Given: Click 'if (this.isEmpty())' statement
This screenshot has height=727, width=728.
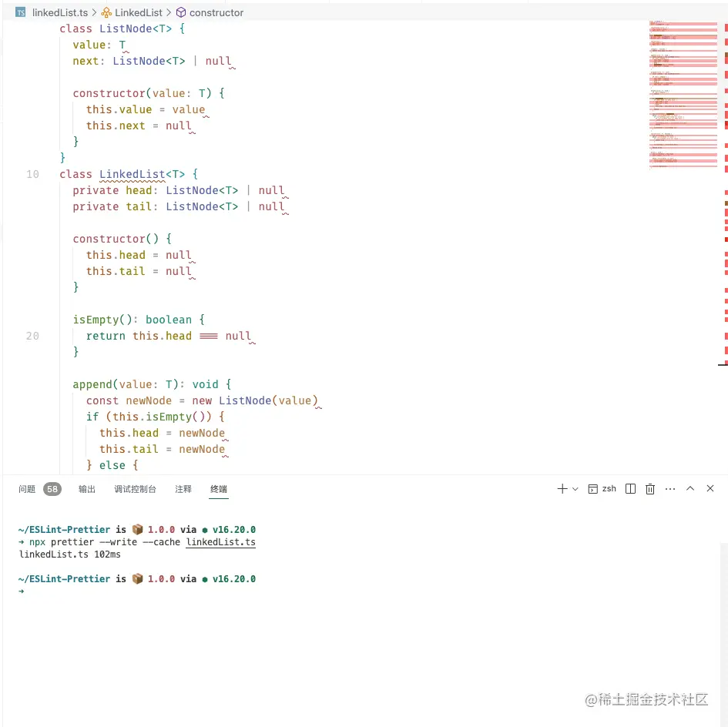Looking at the screenshot, I should [149, 417].
